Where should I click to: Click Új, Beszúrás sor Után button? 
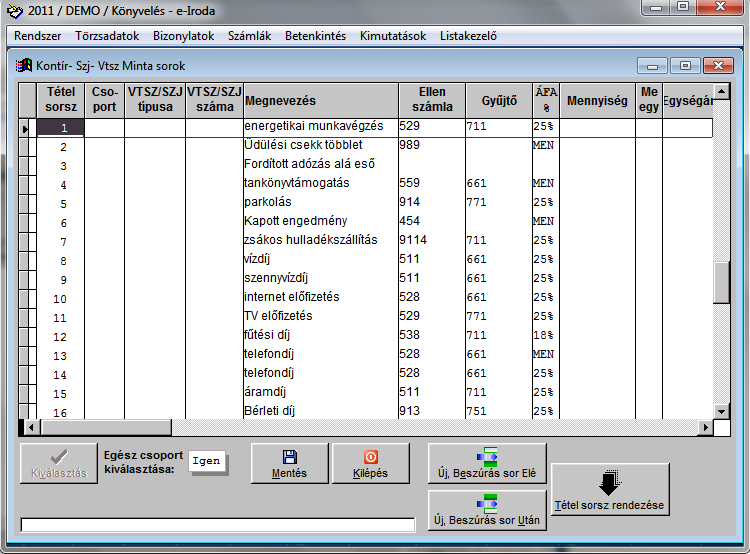click(x=487, y=510)
